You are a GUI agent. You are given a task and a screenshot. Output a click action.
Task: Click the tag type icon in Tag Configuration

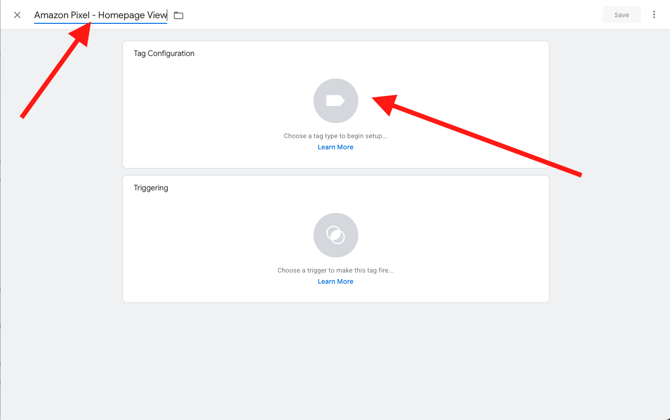[335, 101]
